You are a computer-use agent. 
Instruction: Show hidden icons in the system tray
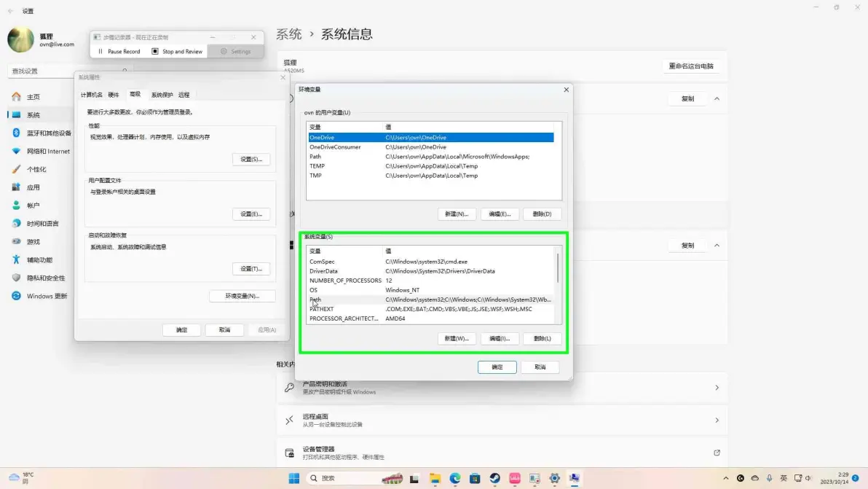(x=726, y=478)
